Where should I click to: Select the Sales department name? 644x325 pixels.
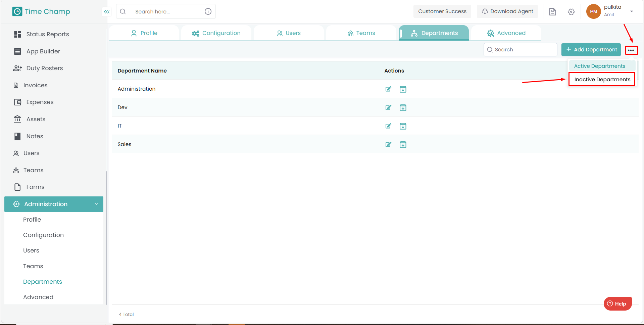pyautogui.click(x=125, y=144)
